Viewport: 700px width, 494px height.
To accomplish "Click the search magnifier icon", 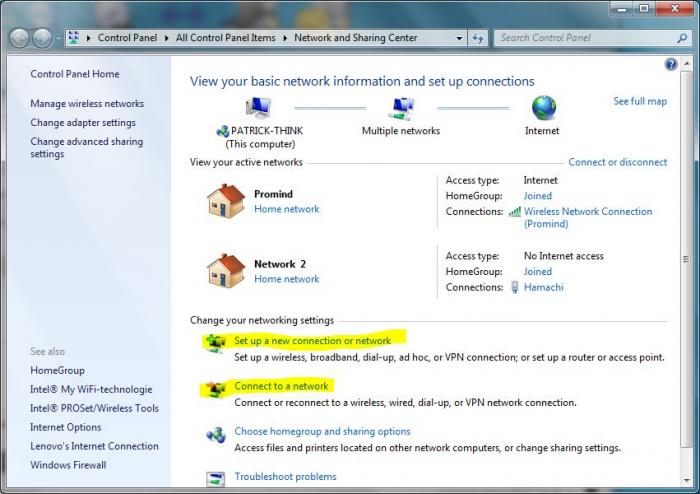I will tap(682, 38).
